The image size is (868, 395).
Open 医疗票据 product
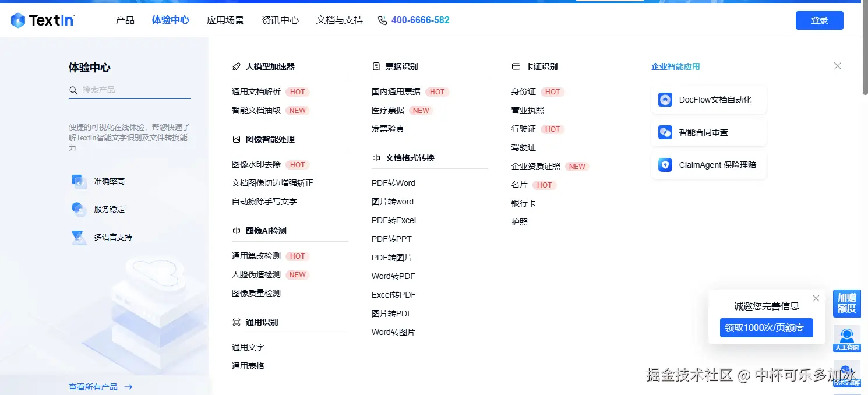388,111
